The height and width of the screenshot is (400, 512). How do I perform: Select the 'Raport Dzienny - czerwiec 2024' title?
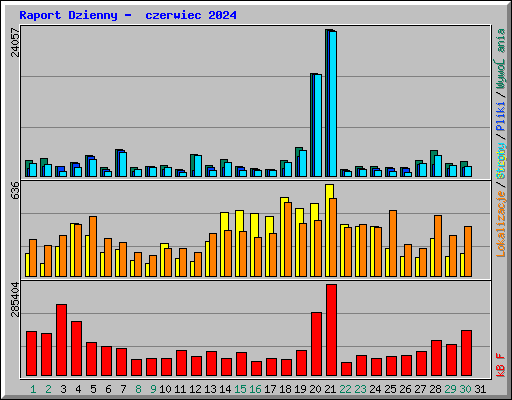(128, 15)
